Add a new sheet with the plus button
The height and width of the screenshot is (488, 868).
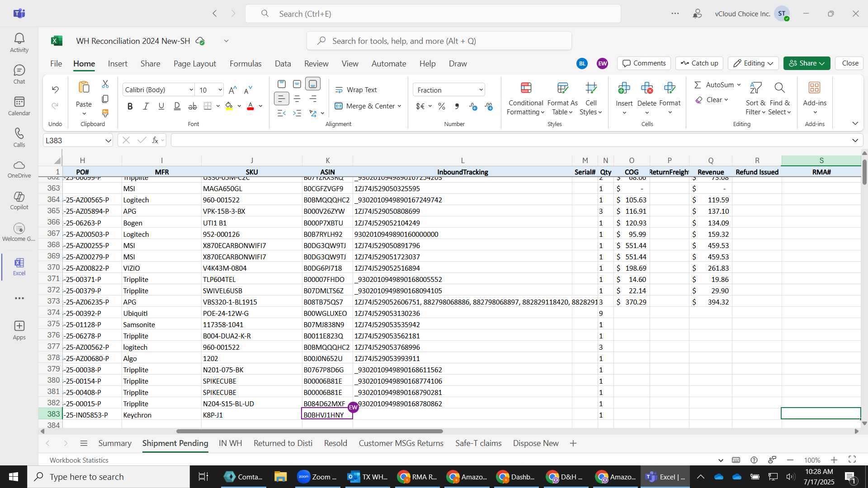click(x=573, y=443)
